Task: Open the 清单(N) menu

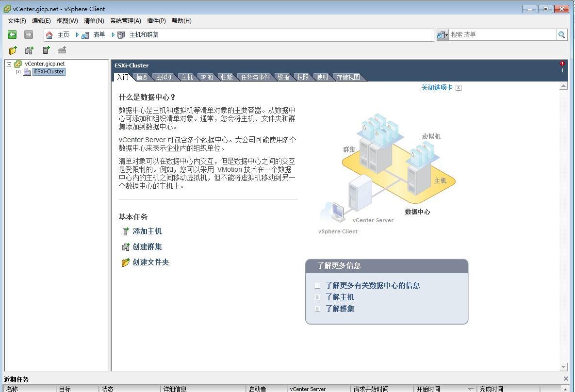Action: click(94, 21)
